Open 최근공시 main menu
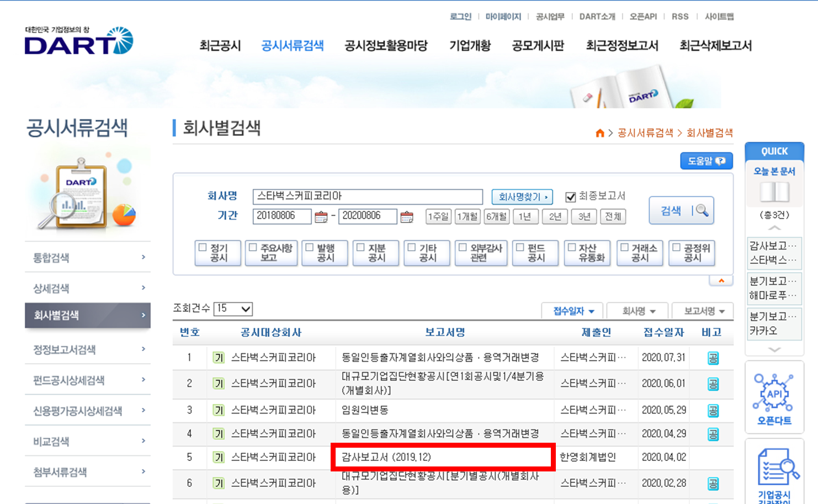The height and width of the screenshot is (504, 818). pyautogui.click(x=220, y=46)
